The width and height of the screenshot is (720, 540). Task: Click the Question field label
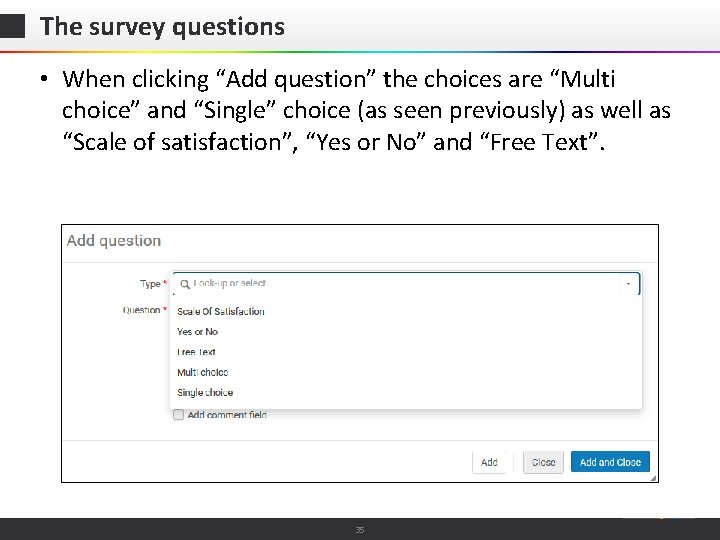point(144,310)
